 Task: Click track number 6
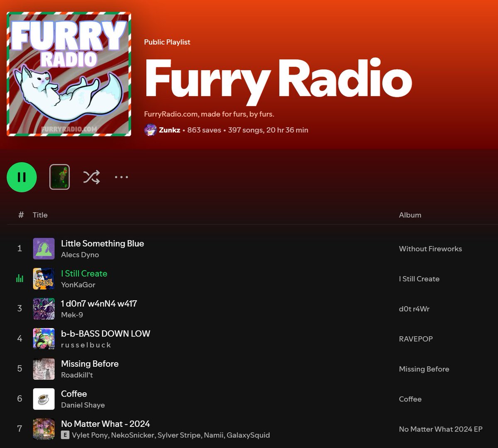(x=20, y=399)
